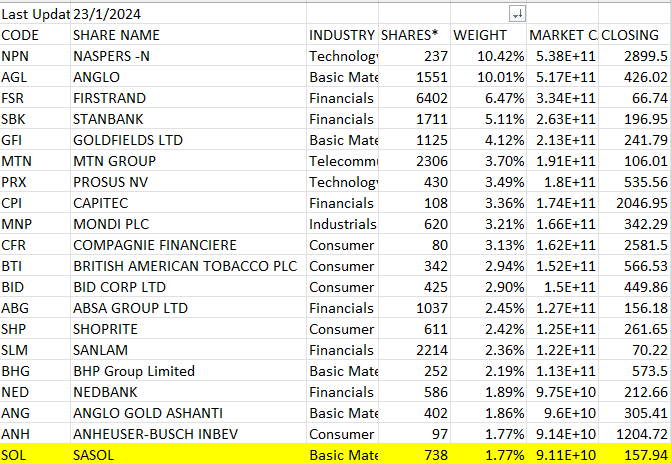671x464 pixels.
Task: Click the ANGLO GOLD ASHANTI cell
Action: [x=188, y=413]
